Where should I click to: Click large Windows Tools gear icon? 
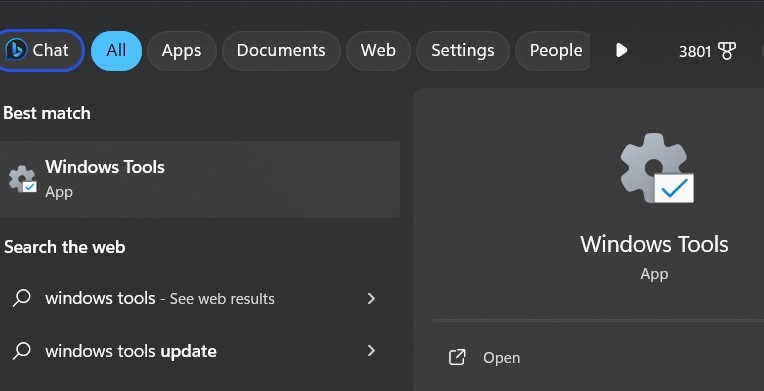click(x=657, y=168)
